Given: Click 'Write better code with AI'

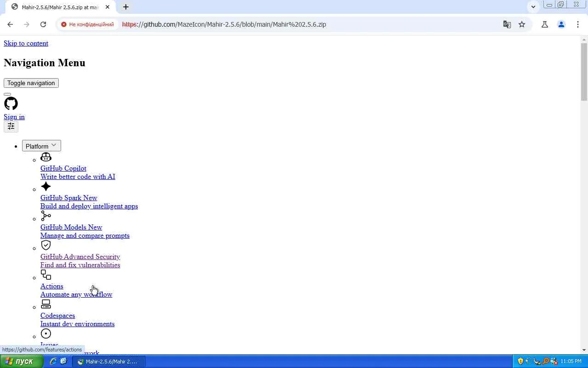Looking at the screenshot, I should tap(78, 177).
